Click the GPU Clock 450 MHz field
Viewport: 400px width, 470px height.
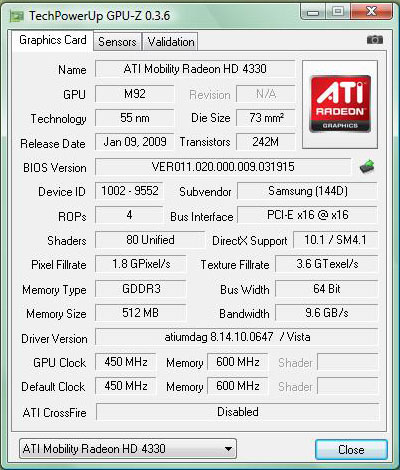click(x=126, y=362)
